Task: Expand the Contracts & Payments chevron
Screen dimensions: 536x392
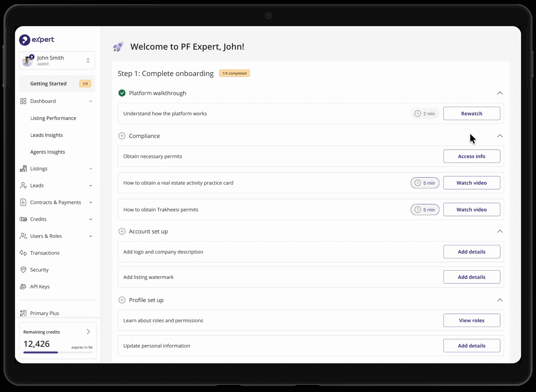Action: click(x=91, y=203)
